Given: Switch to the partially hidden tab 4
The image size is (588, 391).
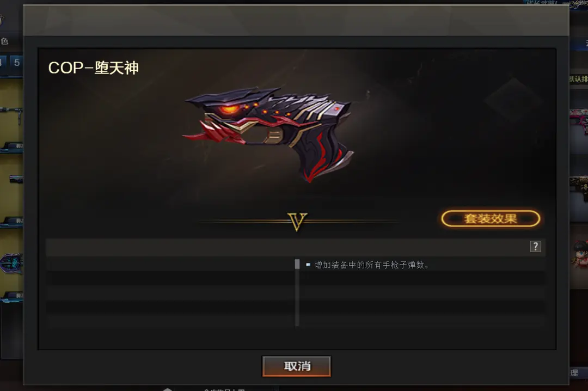Looking at the screenshot, I should coord(2,63).
